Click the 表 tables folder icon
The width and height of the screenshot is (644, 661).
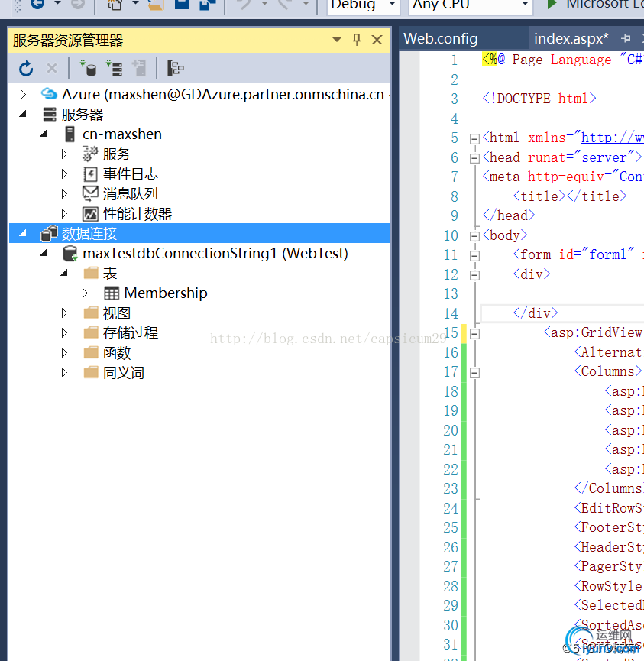tap(91, 273)
